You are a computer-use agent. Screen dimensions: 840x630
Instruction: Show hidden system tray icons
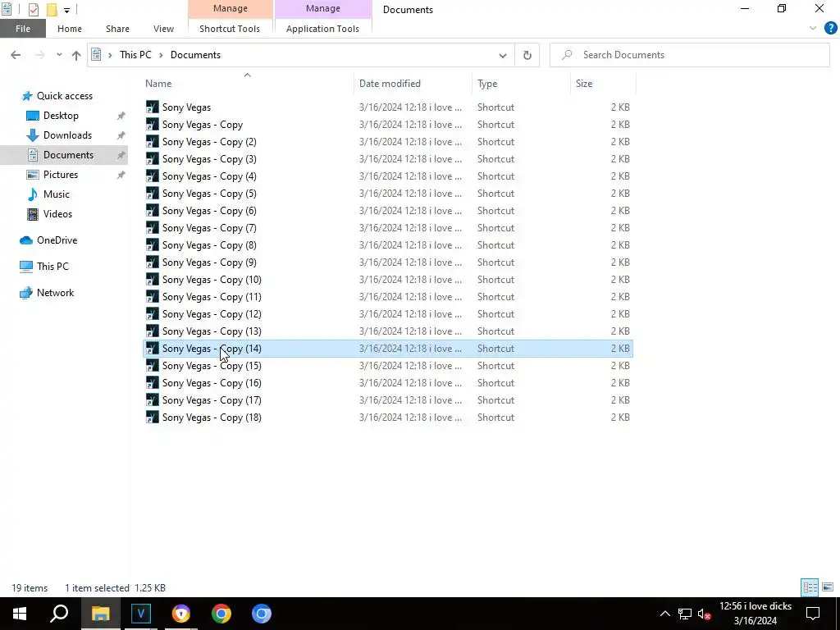[x=664, y=614]
